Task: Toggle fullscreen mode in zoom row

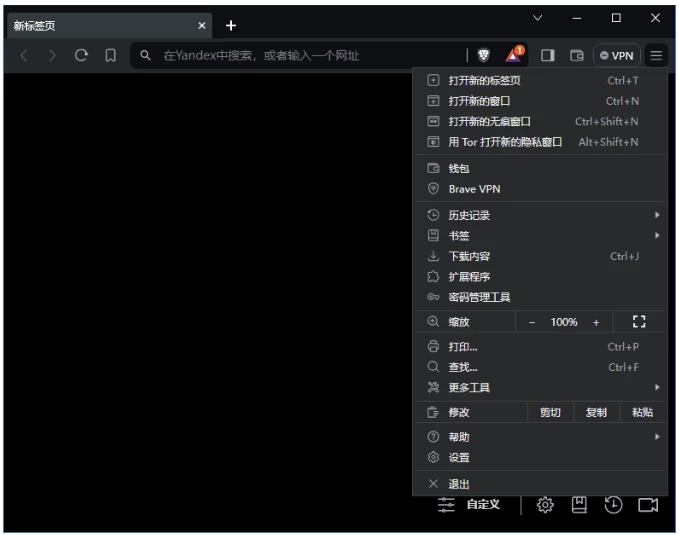Action: 640,322
